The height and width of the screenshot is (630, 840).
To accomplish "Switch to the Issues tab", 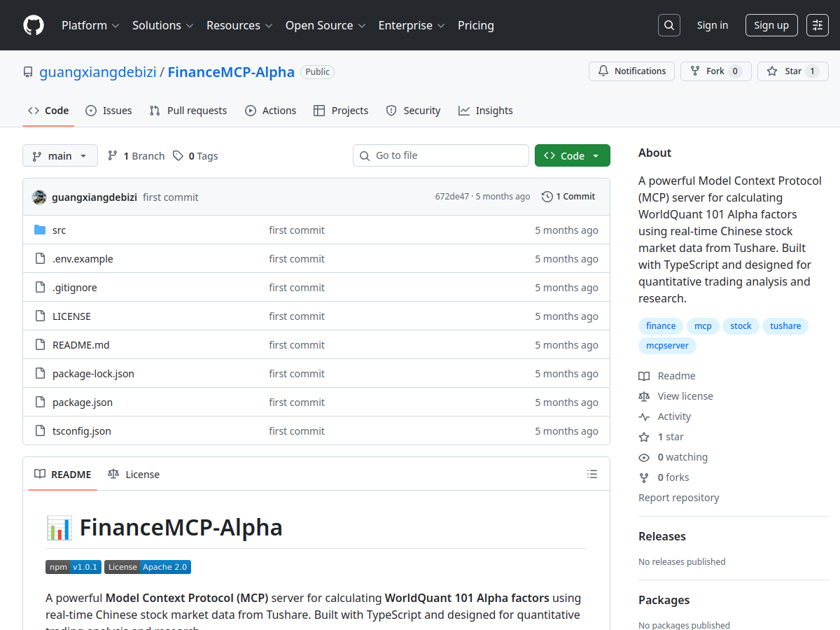I will click(x=108, y=111).
